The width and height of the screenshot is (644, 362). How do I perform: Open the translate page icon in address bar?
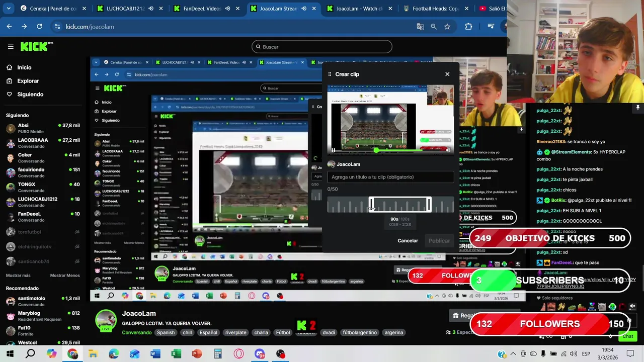(x=420, y=27)
